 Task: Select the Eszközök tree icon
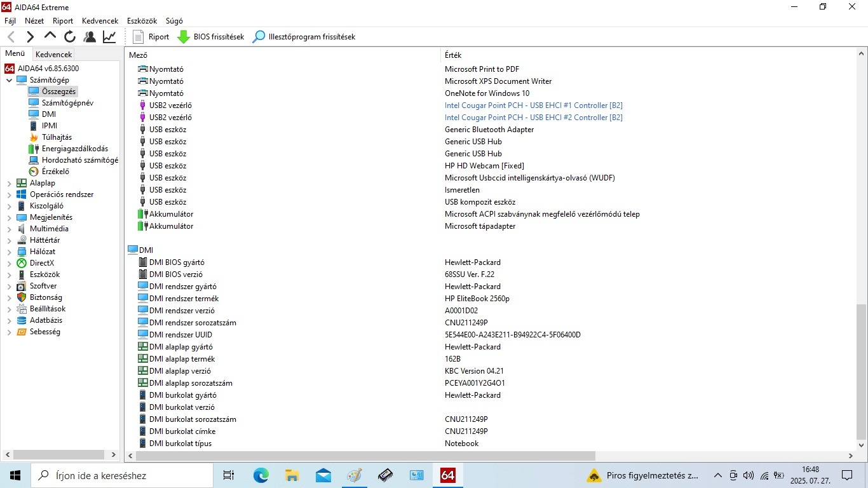point(22,274)
